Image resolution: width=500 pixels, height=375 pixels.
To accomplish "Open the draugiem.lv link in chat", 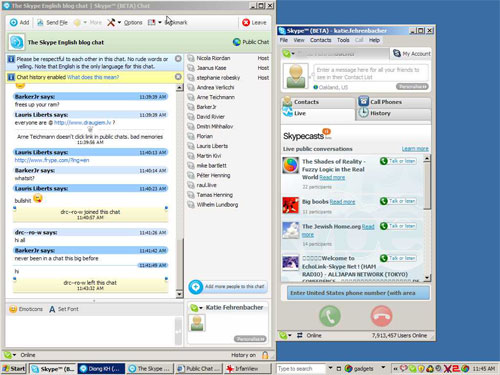I will point(83,123).
